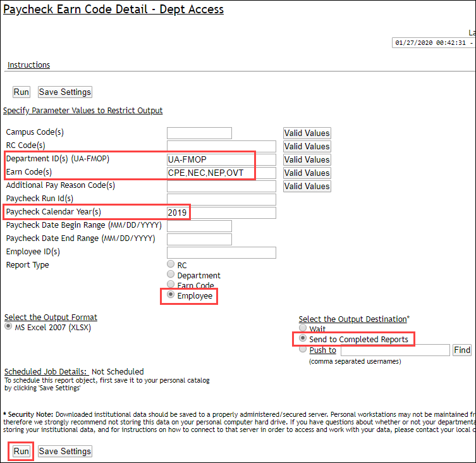Click the Earn Code(s) field with CPE,NEC,NEP,OVT
Image resolution: width=476 pixels, height=463 pixels.
click(221, 173)
